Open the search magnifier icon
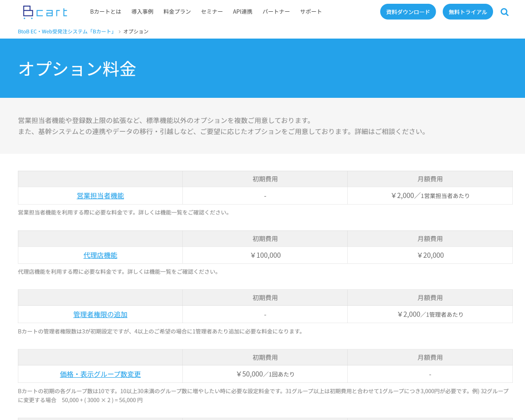The image size is (525, 420). coord(504,12)
